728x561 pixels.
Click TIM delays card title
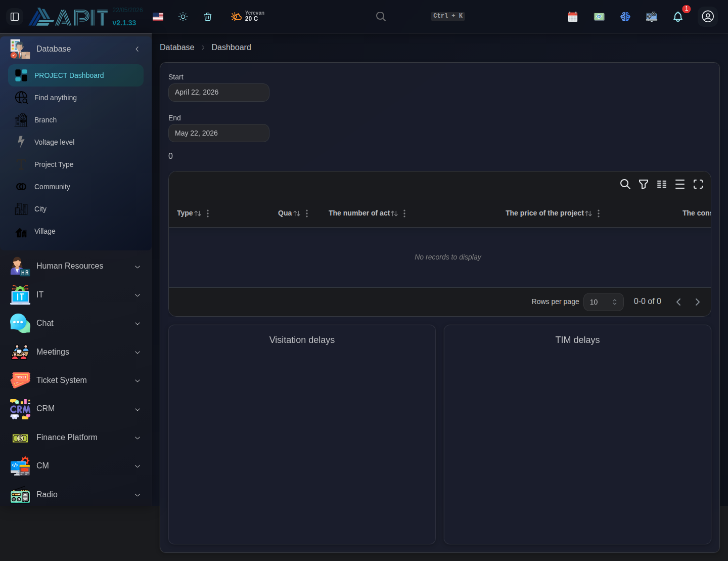(577, 340)
